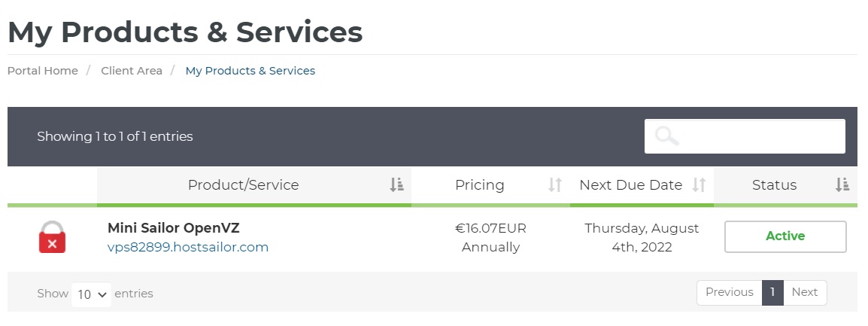Click the sort icon in Status column header

[842, 185]
